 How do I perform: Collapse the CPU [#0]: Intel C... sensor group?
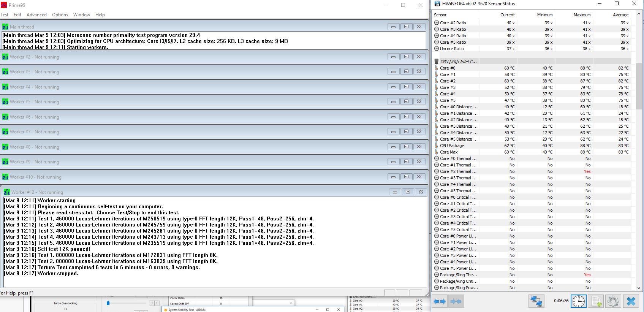coord(458,62)
